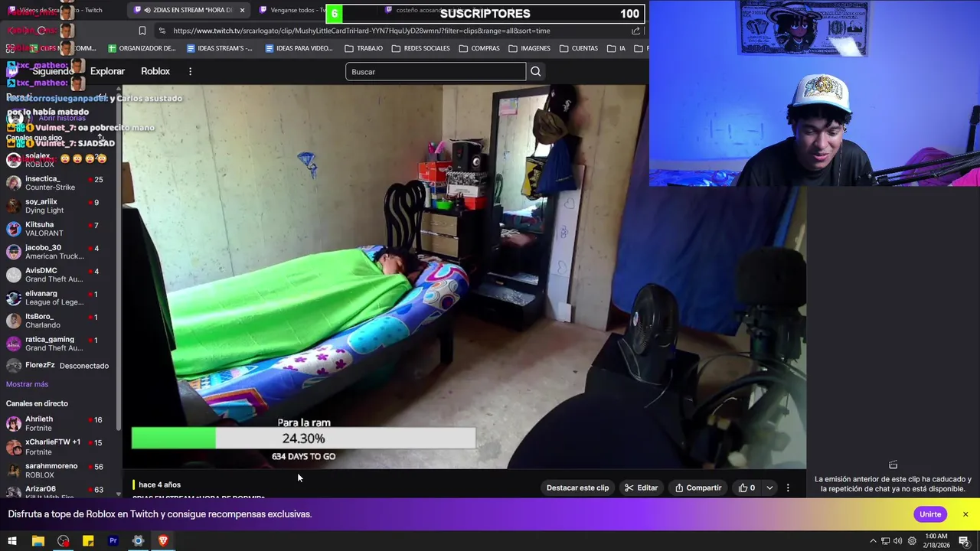980x551 pixels.
Task: Open File Explorer from the taskbar
Action: pyautogui.click(x=38, y=541)
